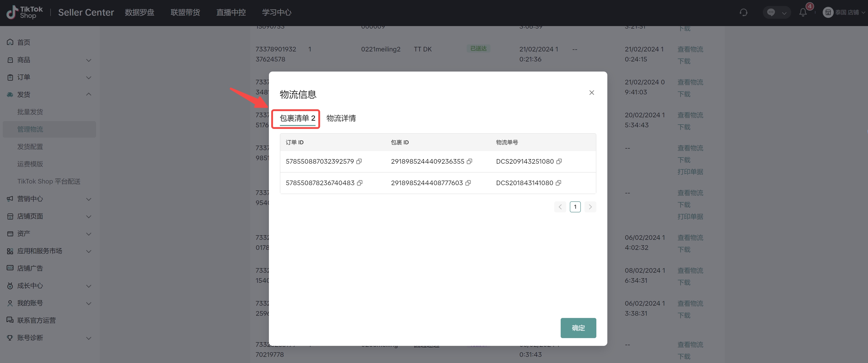868x363 pixels.
Task: Open the chat message bubble icon
Action: pyautogui.click(x=771, y=13)
